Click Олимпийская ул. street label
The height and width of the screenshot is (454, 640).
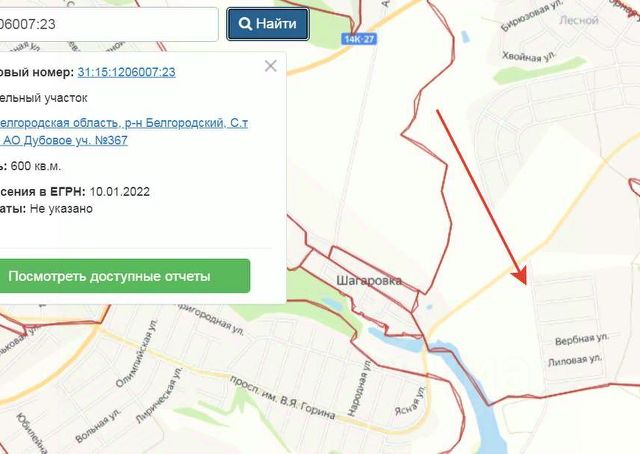tap(137, 353)
